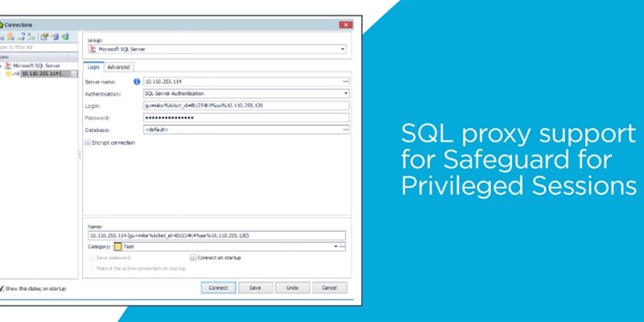Toggle the Save password checkbox
Screen dimensions: 644x322
91,258
